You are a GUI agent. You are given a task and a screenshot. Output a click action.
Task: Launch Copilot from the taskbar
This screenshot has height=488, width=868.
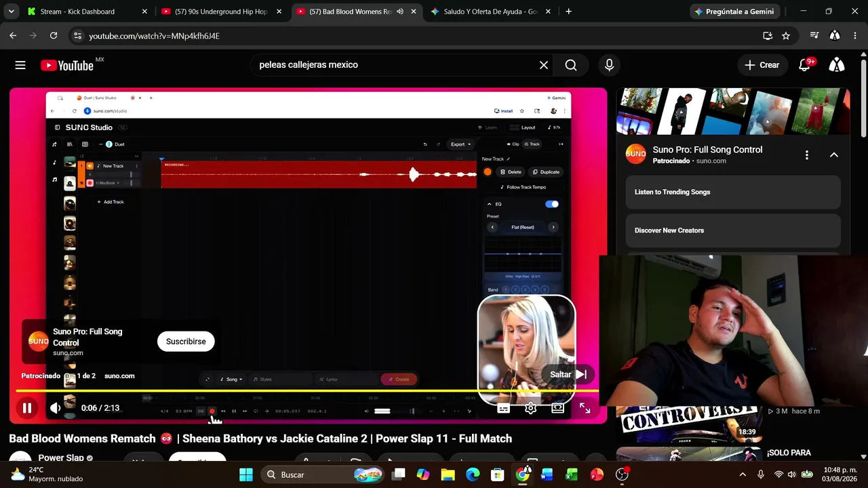click(423, 474)
